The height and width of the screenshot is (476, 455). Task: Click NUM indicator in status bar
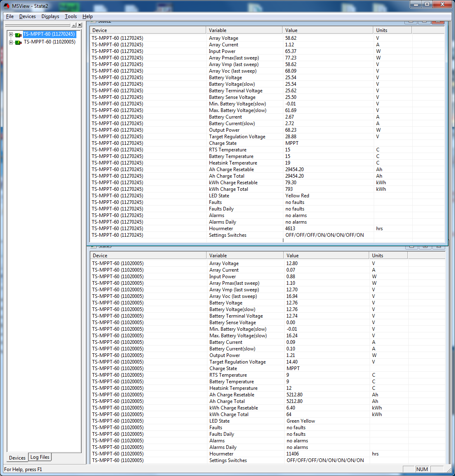(x=422, y=469)
